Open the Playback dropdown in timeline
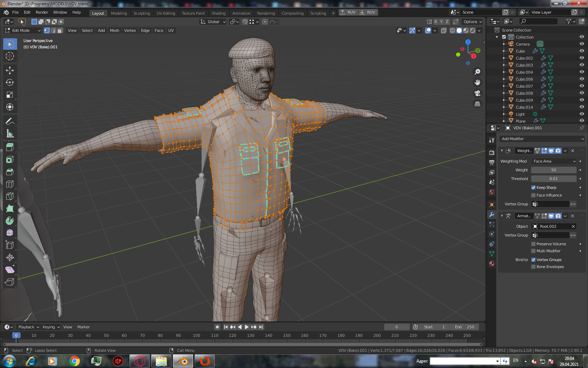 [28, 327]
